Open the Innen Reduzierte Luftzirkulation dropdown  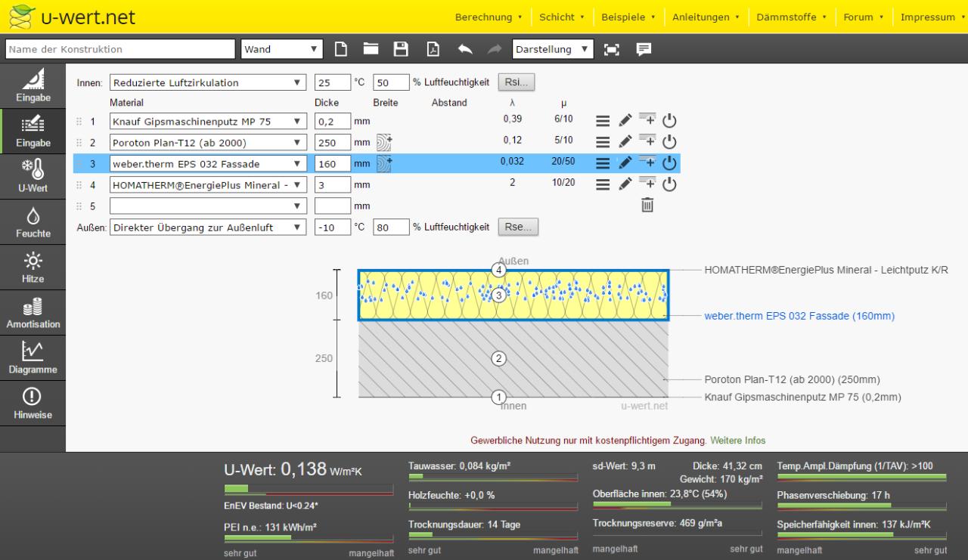pos(208,82)
